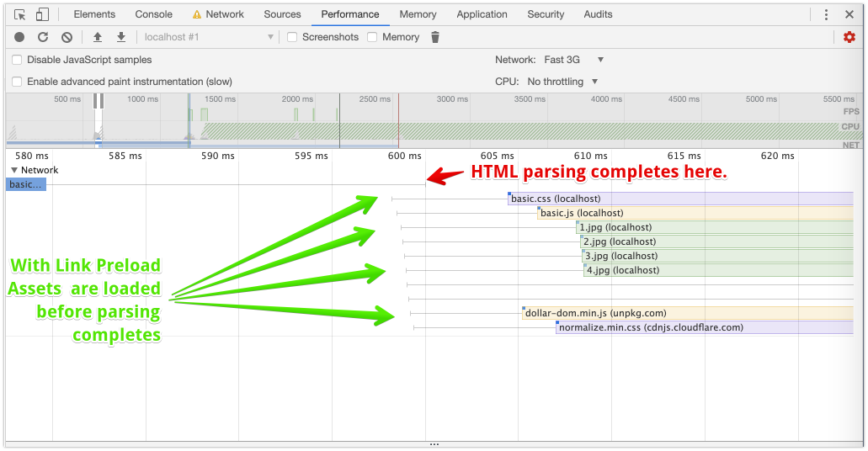Enable advanced paint instrumentation checkbox
This screenshot has width=868, height=451.
point(17,82)
